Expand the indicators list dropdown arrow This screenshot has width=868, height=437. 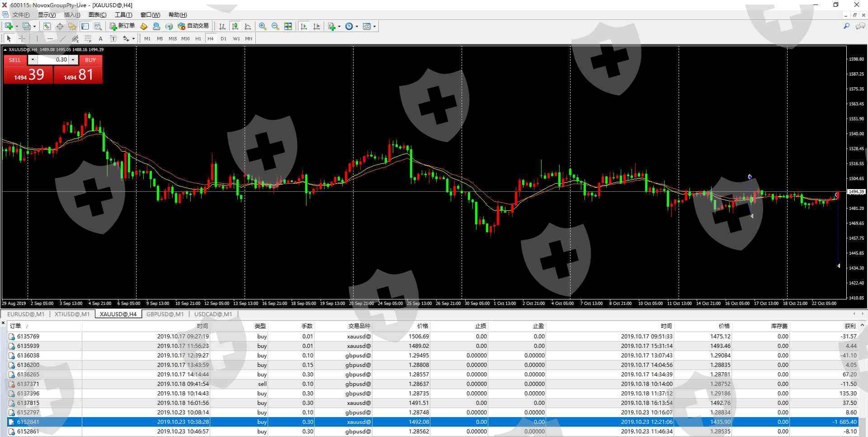point(339,26)
